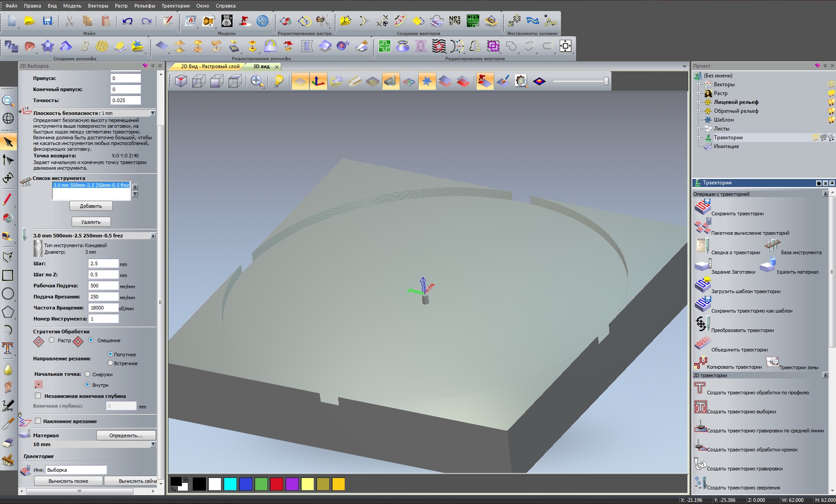
Task: Expand the 10 mm material section
Action: tap(153, 444)
